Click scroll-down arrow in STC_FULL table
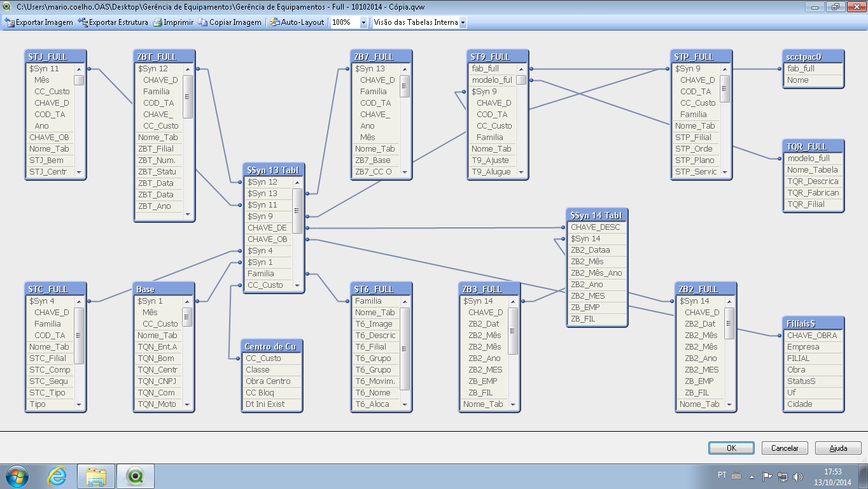868x489 pixels. tap(79, 404)
